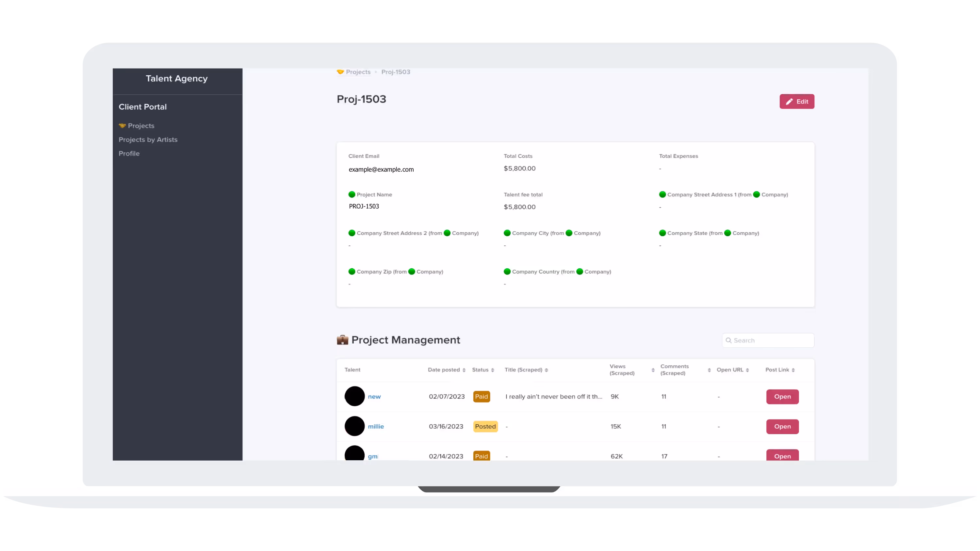Click views value 15K

(615, 426)
